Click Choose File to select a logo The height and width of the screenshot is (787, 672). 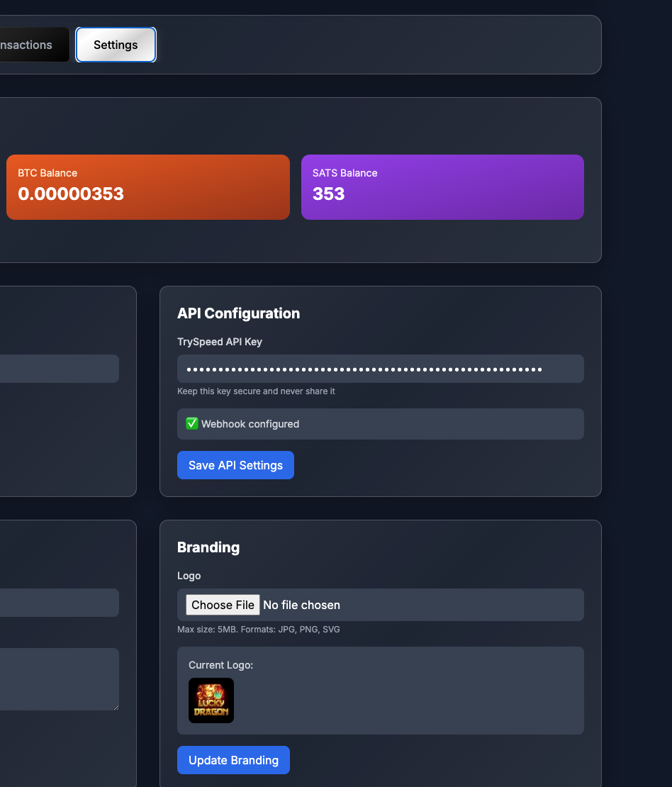222,605
